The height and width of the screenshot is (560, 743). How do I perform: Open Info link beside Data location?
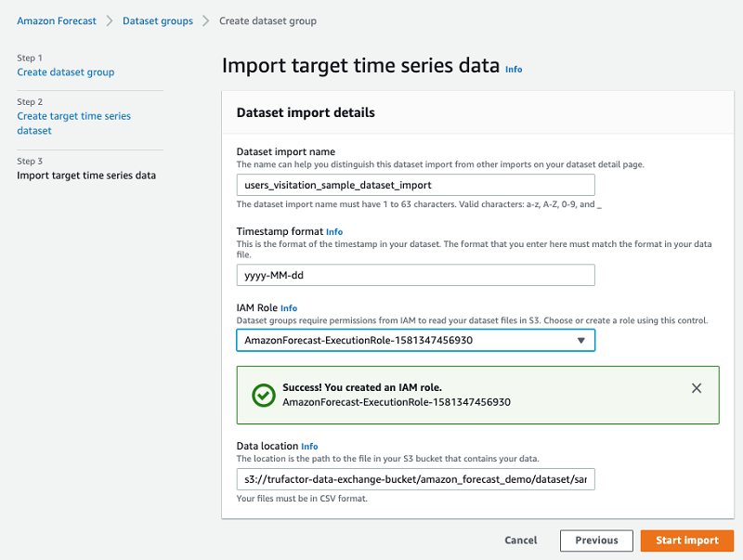click(309, 447)
